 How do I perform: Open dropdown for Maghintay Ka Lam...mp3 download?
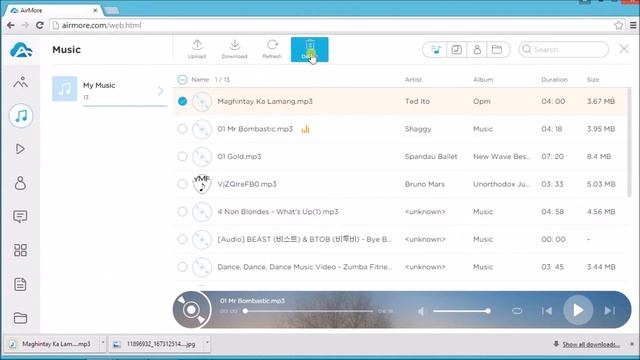click(x=103, y=343)
